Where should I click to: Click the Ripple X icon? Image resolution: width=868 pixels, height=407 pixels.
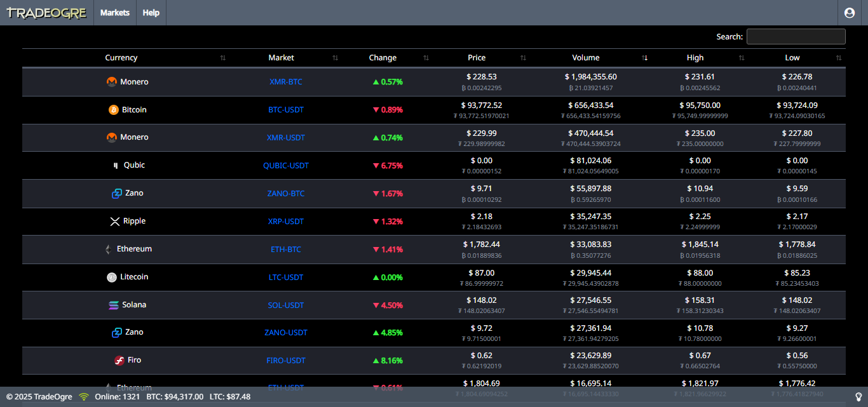tap(115, 222)
